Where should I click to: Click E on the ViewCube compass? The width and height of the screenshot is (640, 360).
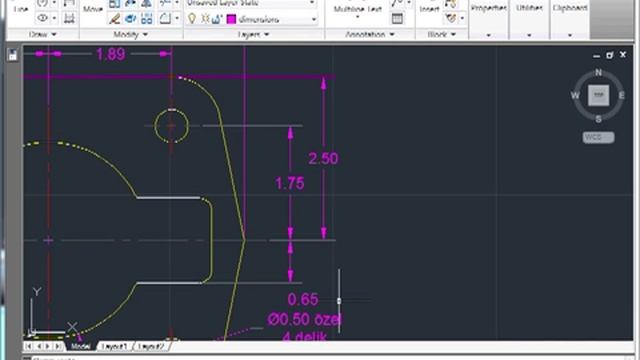click(x=622, y=96)
